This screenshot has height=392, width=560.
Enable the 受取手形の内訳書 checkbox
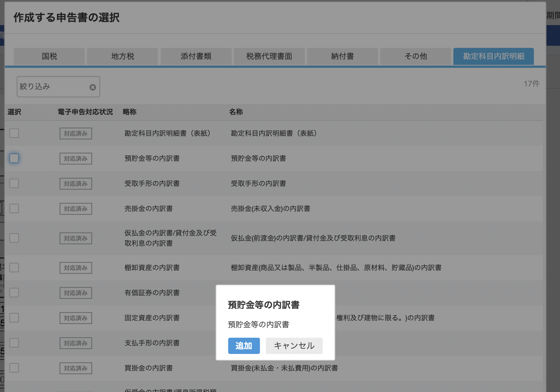point(14,183)
